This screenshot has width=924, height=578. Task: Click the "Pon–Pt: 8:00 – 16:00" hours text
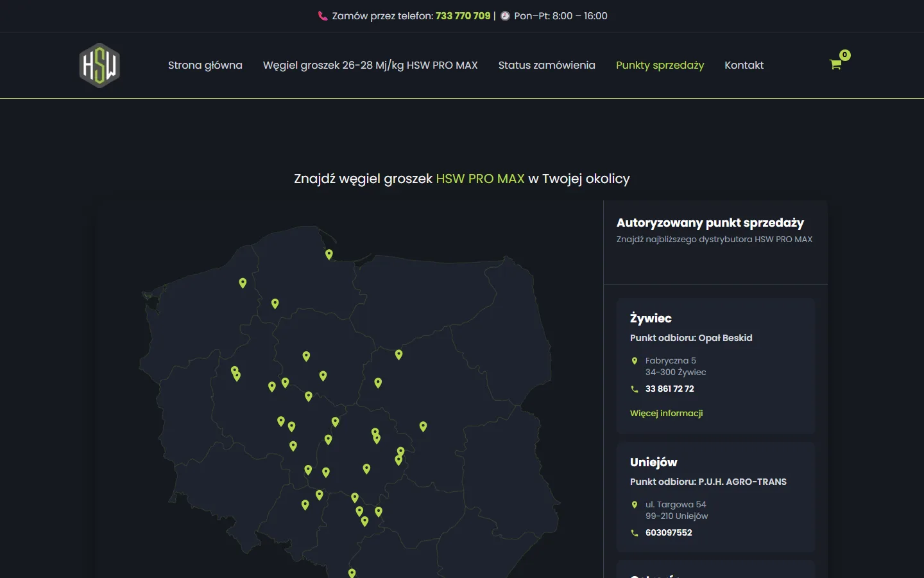[560, 16]
